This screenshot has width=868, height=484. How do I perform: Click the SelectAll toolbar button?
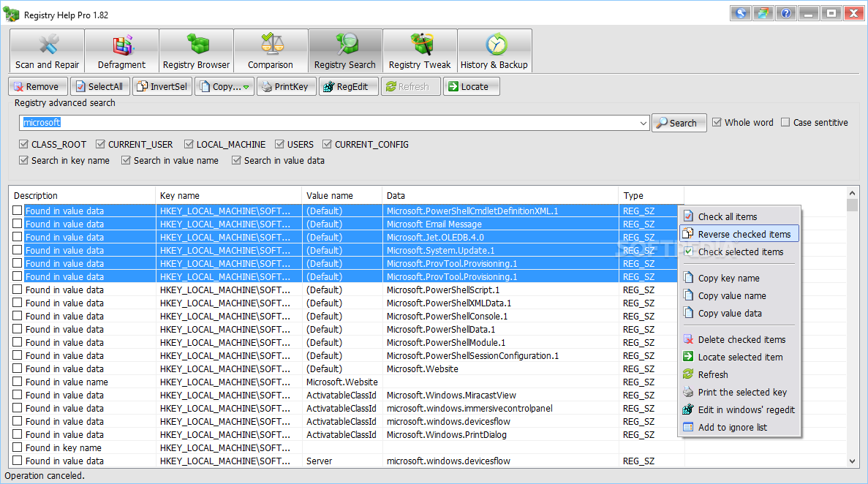coord(100,86)
